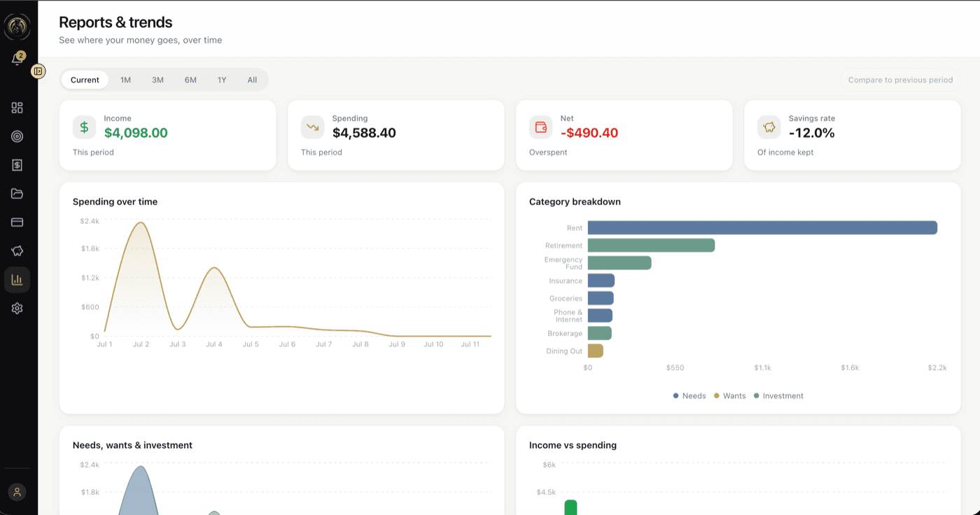Click the red wallet Net icon
The image size is (980, 515).
[540, 127]
